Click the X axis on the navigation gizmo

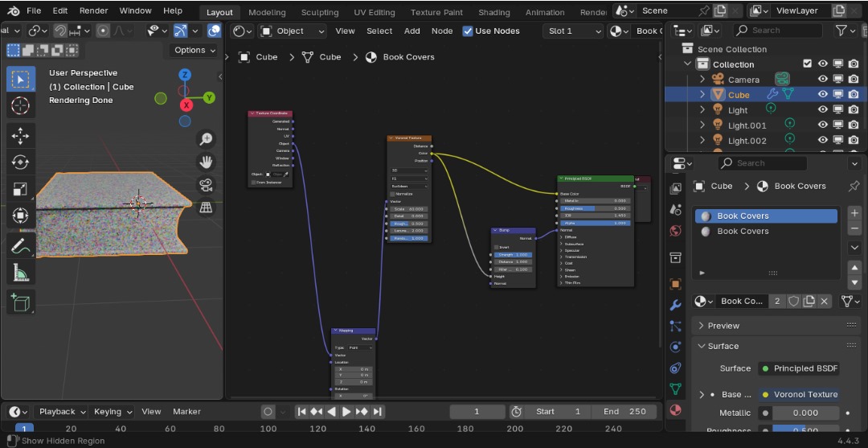pyautogui.click(x=186, y=105)
